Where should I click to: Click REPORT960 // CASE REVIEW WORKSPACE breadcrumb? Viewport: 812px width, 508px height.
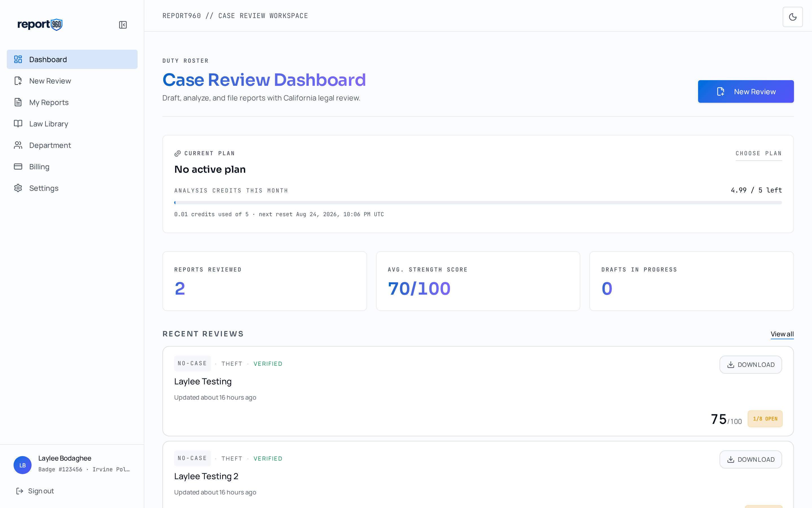(x=235, y=16)
